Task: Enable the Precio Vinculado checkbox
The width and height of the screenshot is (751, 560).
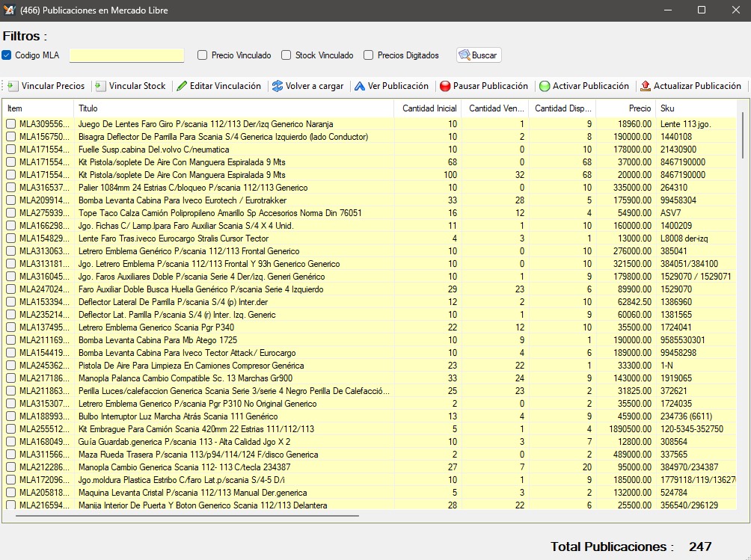Action: click(x=202, y=55)
